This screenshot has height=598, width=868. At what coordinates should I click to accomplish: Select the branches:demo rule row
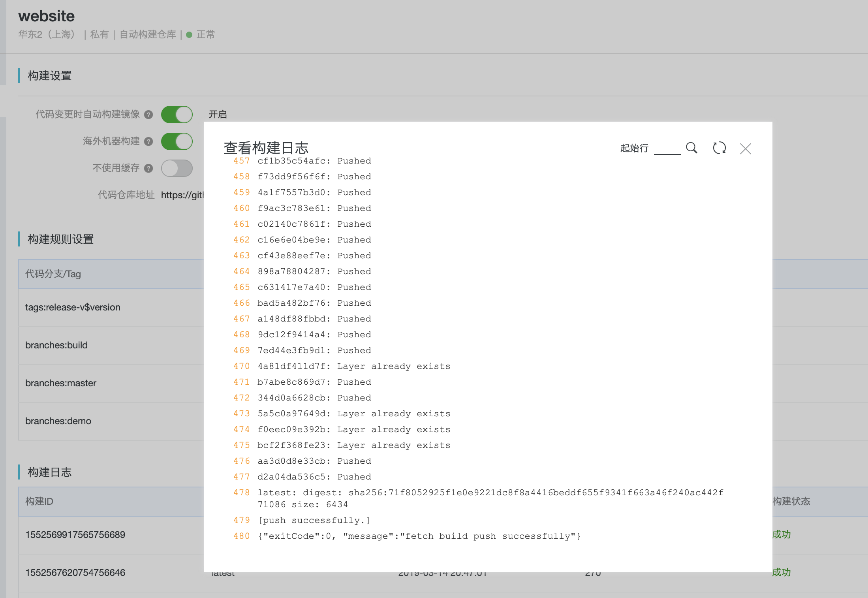click(x=111, y=421)
